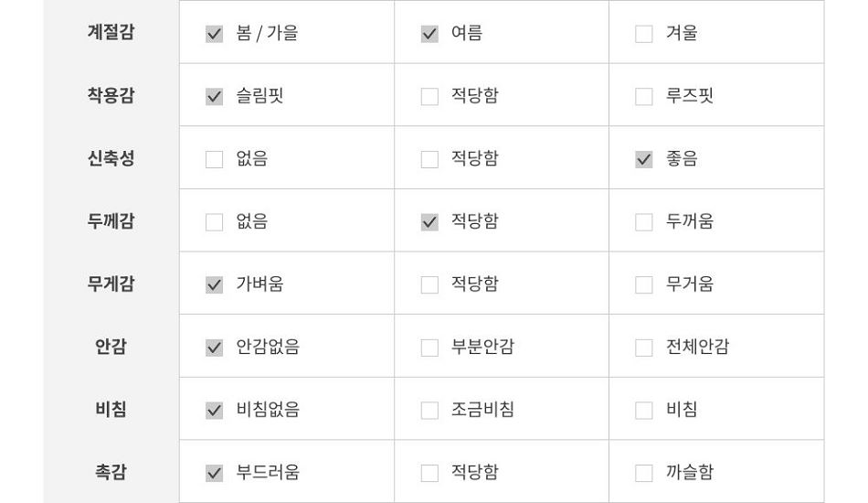Tick 적당함 in the 착용감 row

click(x=429, y=96)
